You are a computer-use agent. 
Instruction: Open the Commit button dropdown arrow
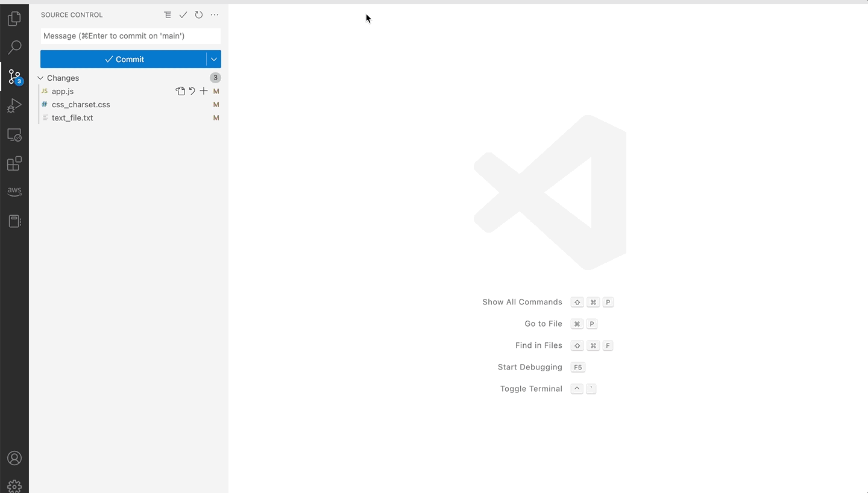(x=213, y=59)
